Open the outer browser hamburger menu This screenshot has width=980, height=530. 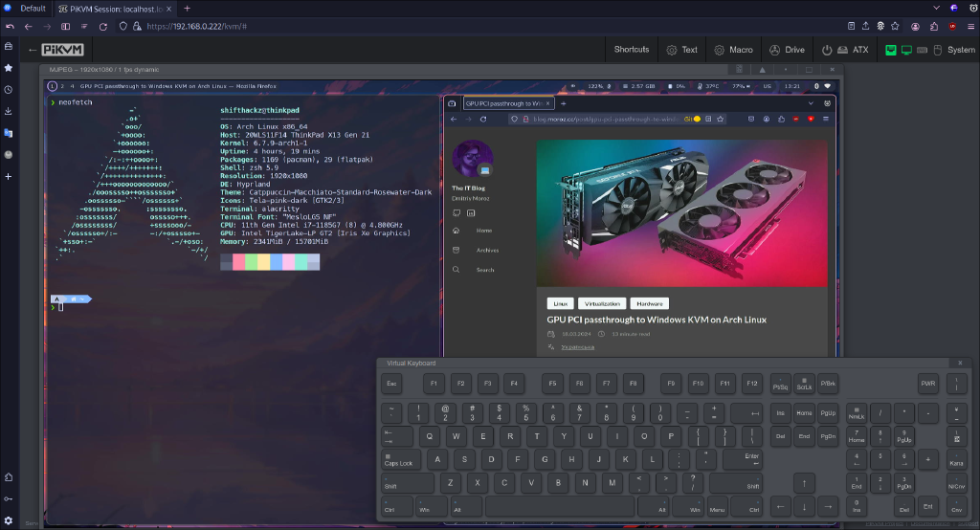click(x=970, y=26)
